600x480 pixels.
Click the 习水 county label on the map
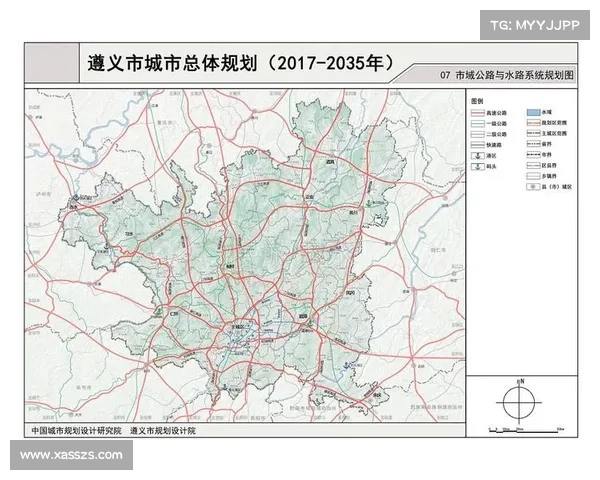click(128, 233)
